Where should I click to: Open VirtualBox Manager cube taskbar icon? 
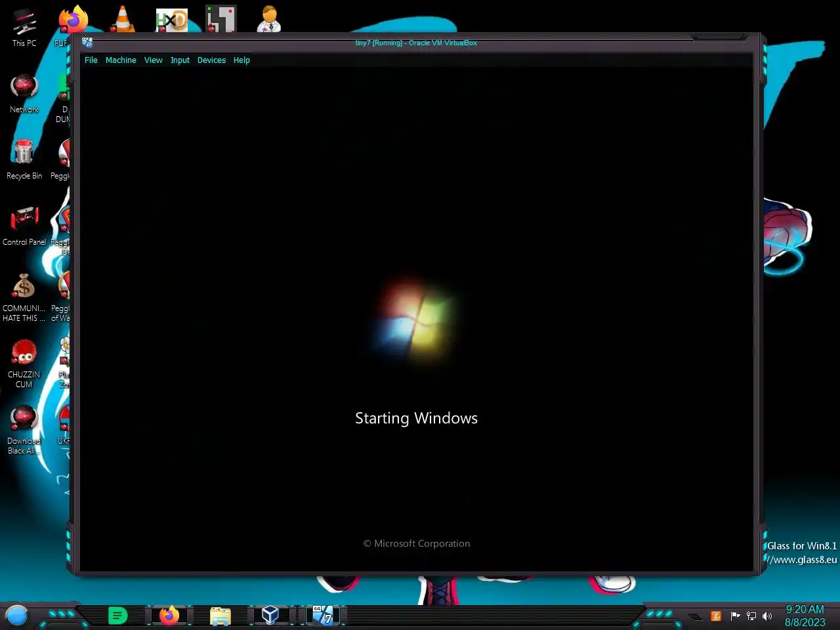click(270, 615)
